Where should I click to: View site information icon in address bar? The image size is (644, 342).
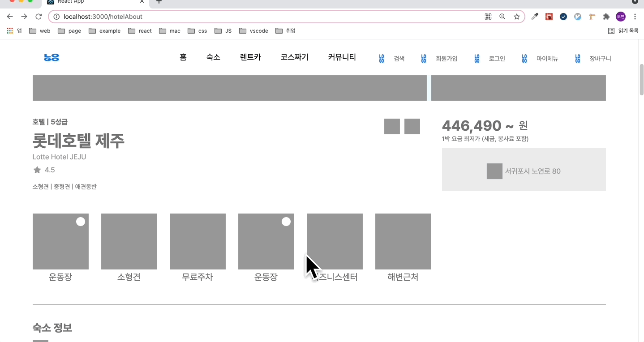point(56,17)
